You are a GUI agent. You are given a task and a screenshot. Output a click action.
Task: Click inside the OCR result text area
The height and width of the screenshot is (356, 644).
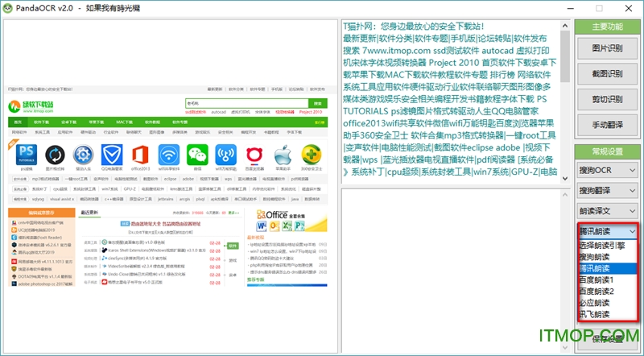(451, 101)
